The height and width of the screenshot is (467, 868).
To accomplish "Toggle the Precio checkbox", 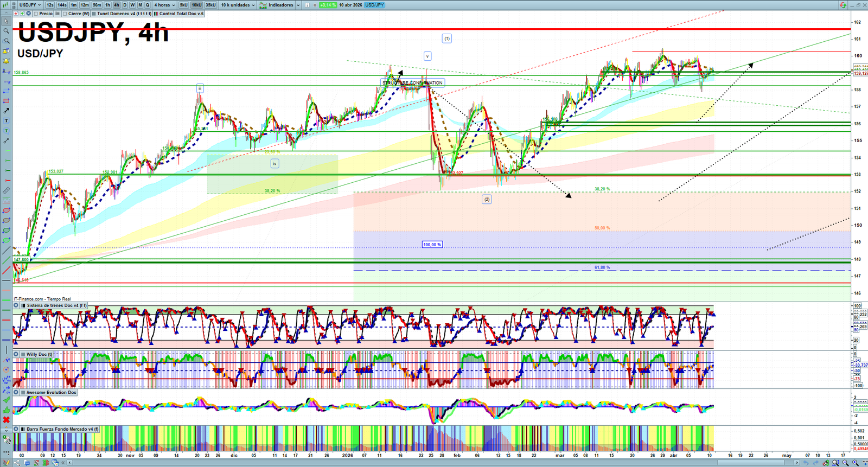I will pos(36,14).
